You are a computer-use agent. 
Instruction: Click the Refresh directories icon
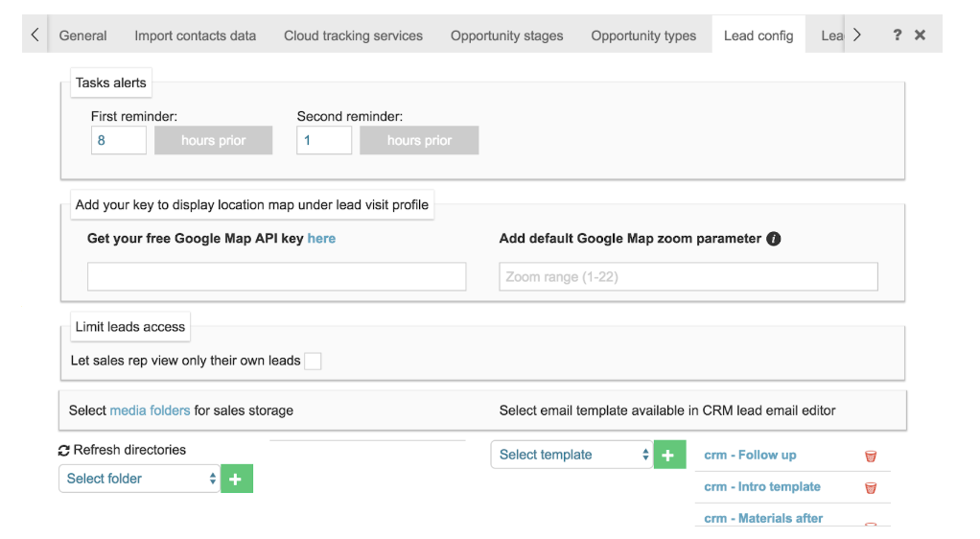click(x=64, y=450)
